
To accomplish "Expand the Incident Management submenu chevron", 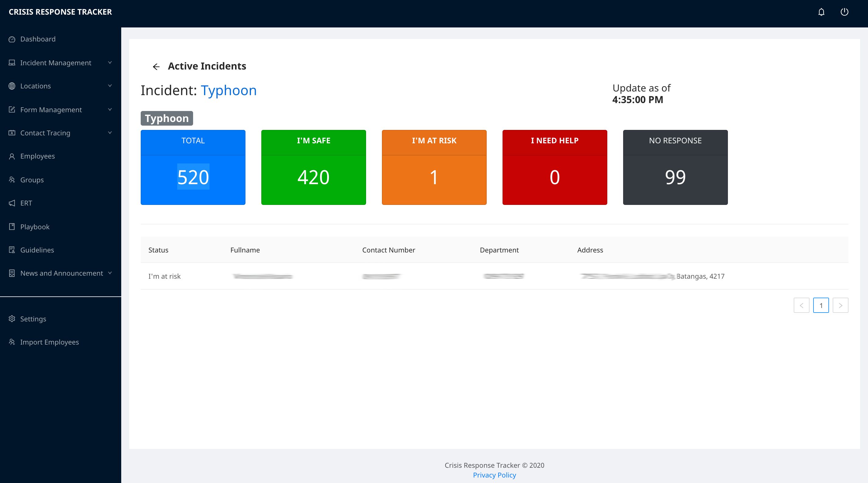I will coord(110,63).
